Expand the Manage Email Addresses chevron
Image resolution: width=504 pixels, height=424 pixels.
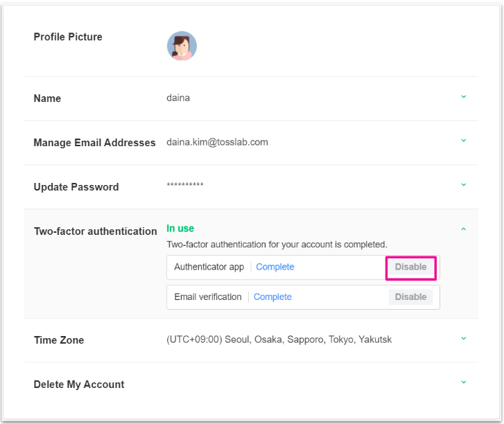pos(464,141)
